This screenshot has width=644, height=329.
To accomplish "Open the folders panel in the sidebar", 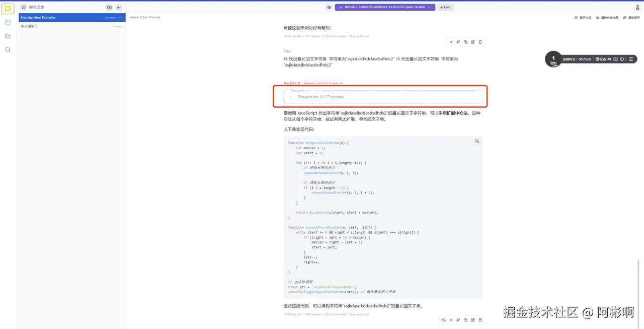I will pyautogui.click(x=8, y=35).
